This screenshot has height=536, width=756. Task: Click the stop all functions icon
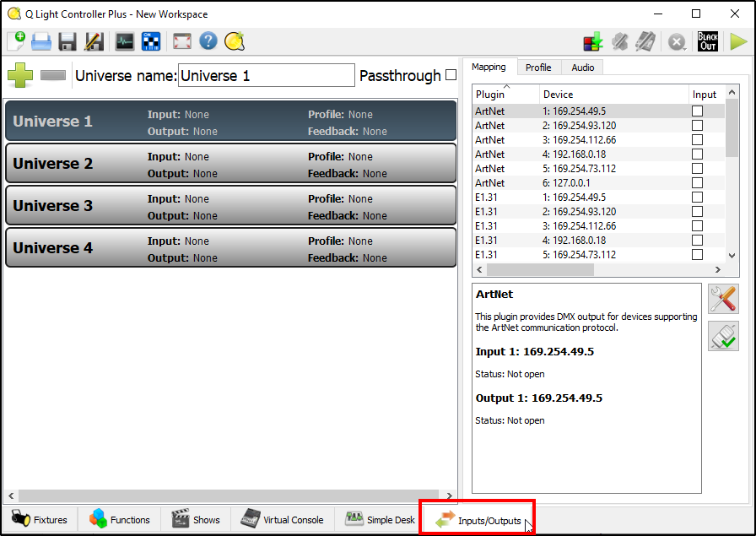677,42
